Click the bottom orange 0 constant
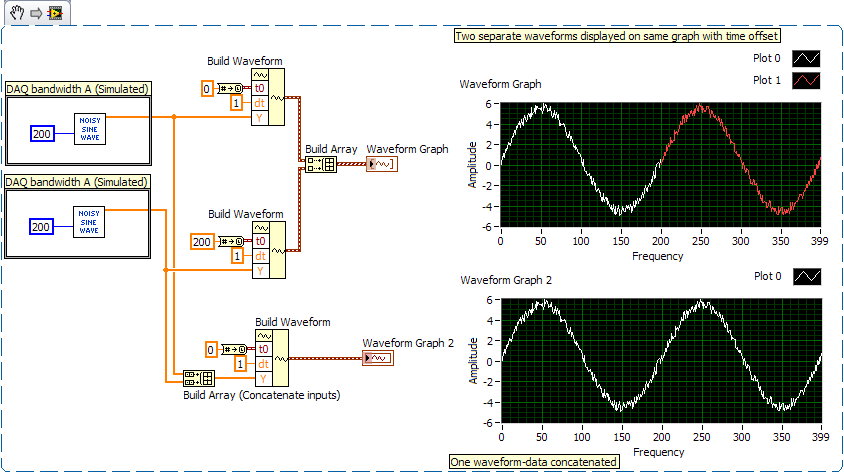This screenshot has width=844, height=473. pyautogui.click(x=210, y=350)
